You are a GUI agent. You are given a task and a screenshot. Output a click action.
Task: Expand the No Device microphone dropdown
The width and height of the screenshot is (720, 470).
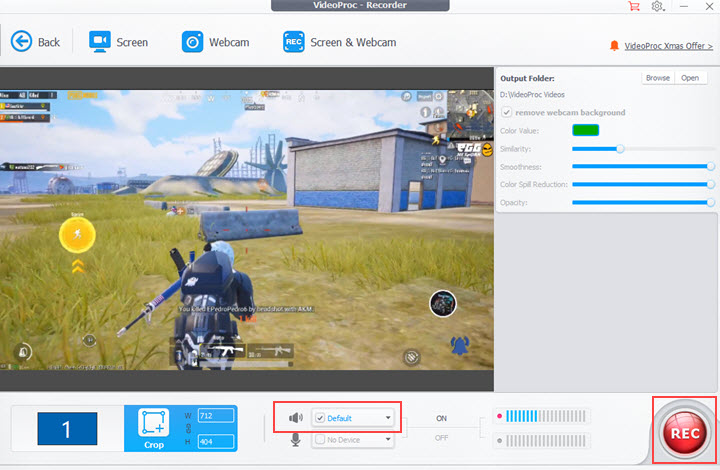tap(388, 440)
